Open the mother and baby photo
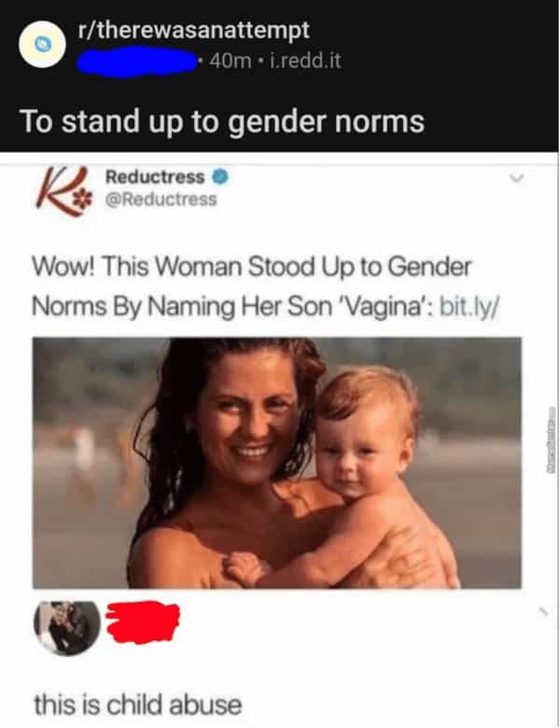The width and height of the screenshot is (560, 728). pyautogui.click(x=277, y=463)
